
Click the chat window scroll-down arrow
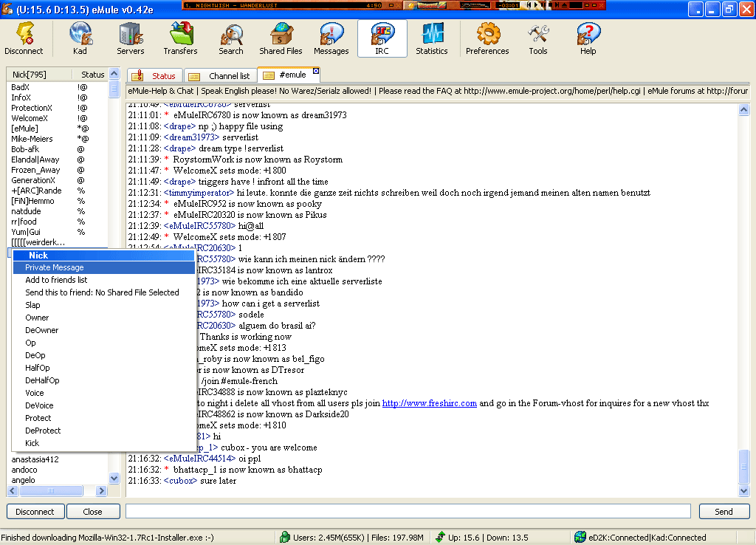[x=744, y=491]
